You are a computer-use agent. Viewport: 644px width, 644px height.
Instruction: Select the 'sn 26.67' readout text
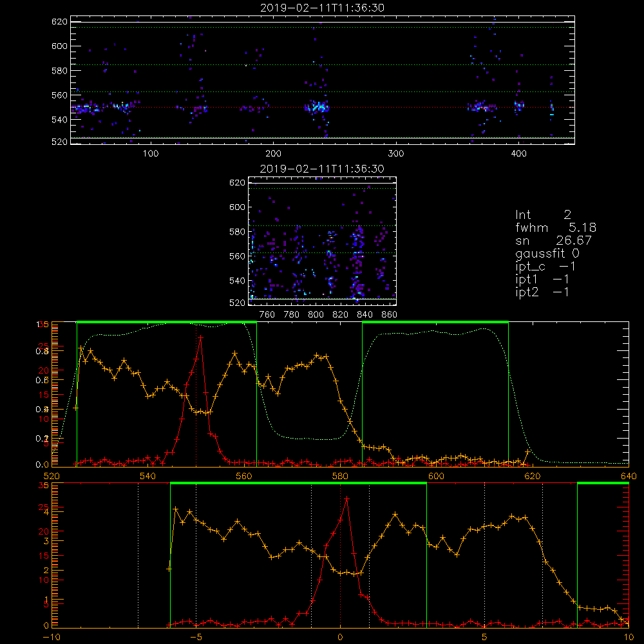553,241
